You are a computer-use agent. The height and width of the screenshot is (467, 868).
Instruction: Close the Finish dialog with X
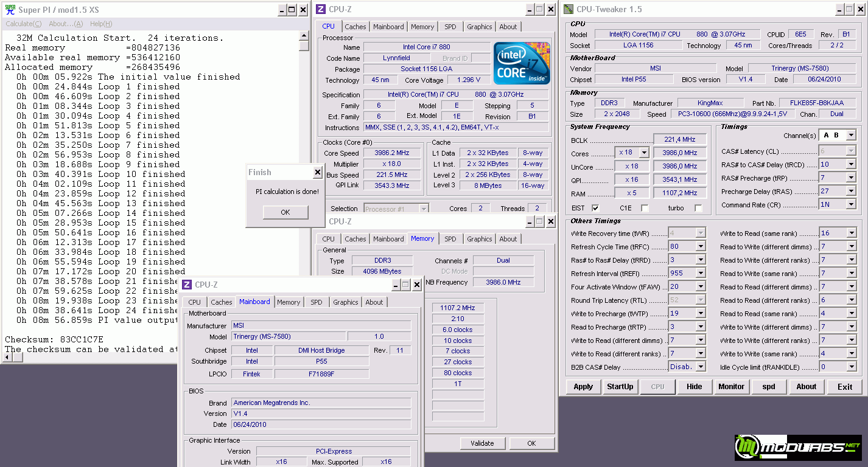(x=317, y=172)
